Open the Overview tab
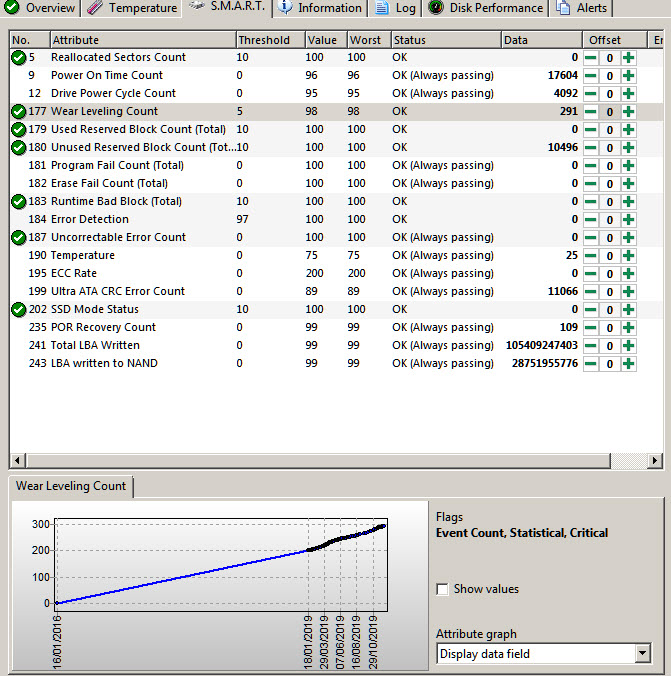The width and height of the screenshot is (671, 676). [x=40, y=8]
